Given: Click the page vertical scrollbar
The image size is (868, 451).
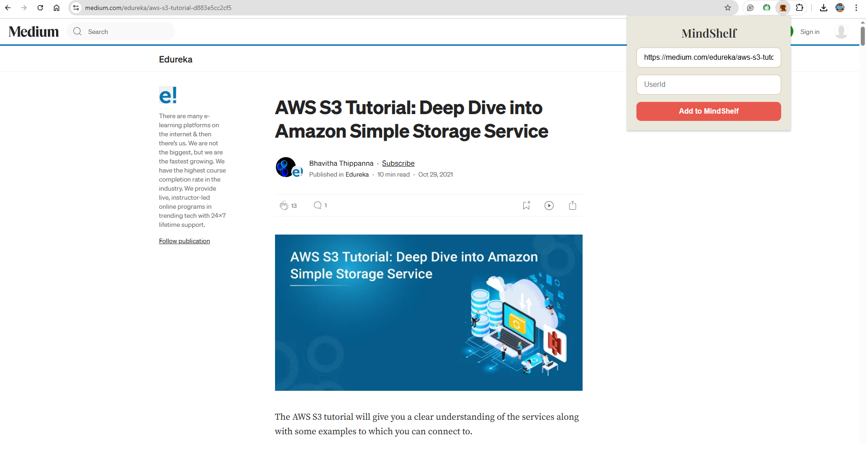Looking at the screenshot, I should pyautogui.click(x=863, y=36).
